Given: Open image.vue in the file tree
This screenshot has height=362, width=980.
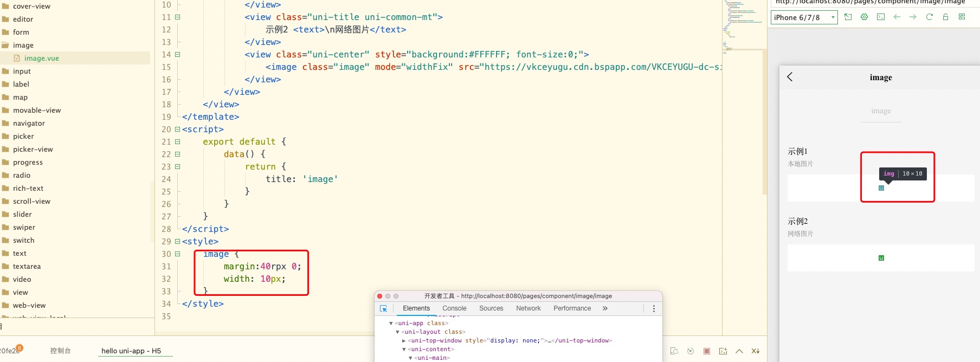Looking at the screenshot, I should pyautogui.click(x=41, y=59).
